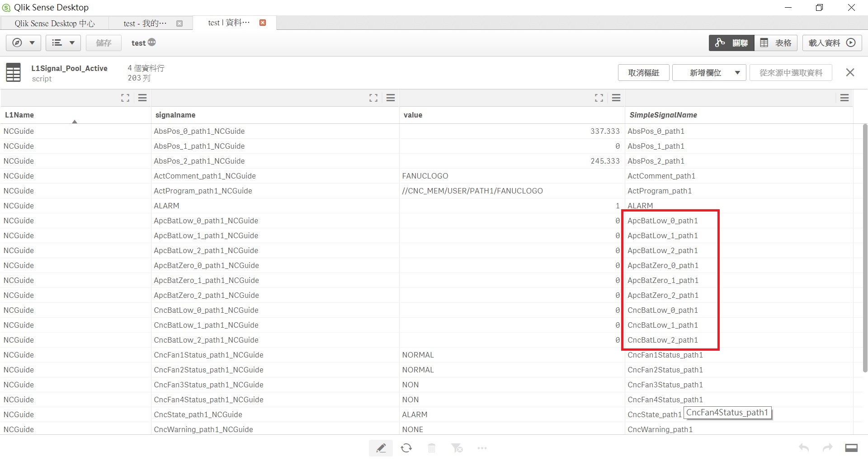Screen dimensions: 868x461
Task: Select ApcBatZero_1_path1 SimpleSignalName cell
Action: [739, 280]
